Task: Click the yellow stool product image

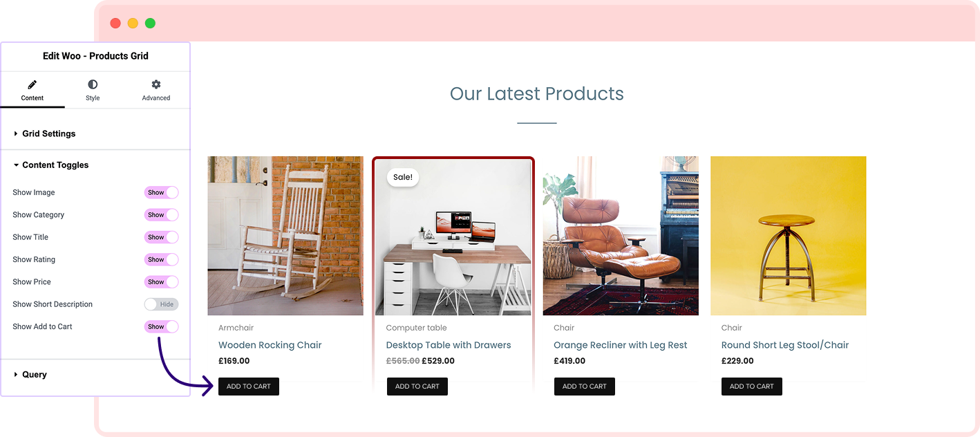Action: [789, 236]
